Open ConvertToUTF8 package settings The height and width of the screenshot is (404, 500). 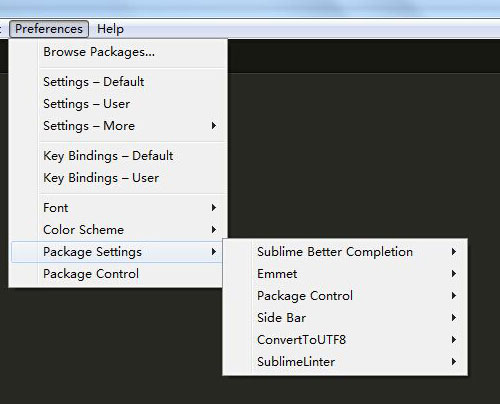(345, 340)
